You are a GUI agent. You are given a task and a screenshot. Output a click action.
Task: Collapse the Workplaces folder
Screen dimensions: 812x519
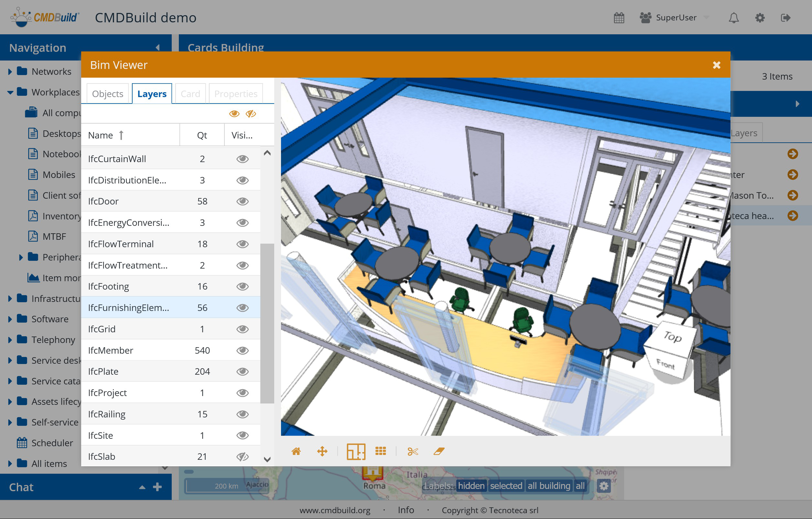(10, 92)
